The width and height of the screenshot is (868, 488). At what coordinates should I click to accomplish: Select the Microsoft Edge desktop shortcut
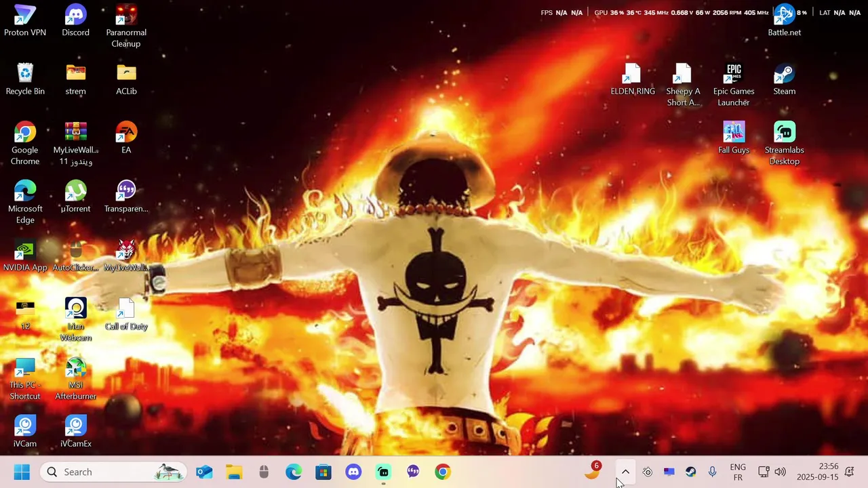coord(25,202)
